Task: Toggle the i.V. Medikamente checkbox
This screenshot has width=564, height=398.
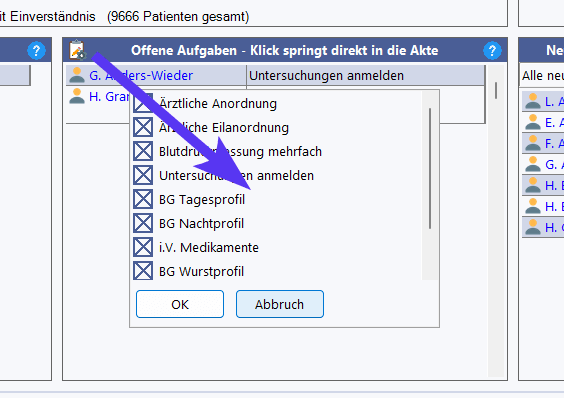Action: 143,247
